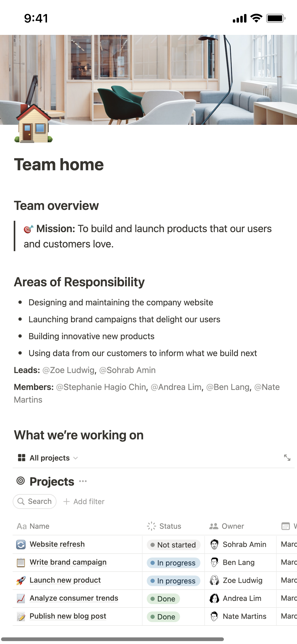Change Publish new blog post Done status

click(x=163, y=617)
